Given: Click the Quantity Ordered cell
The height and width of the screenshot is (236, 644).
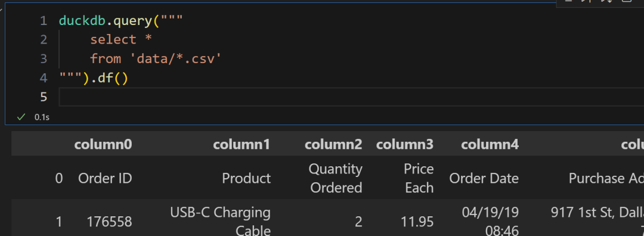Looking at the screenshot, I should 336,178.
